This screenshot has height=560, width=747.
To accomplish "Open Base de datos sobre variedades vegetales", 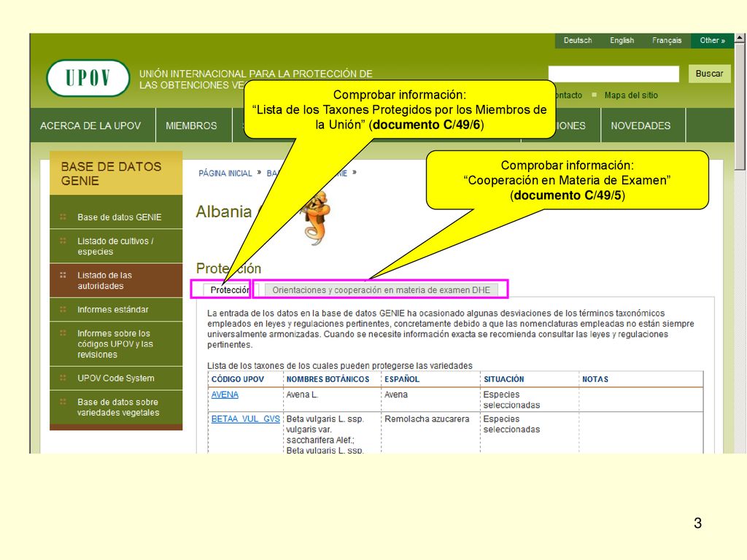I will pos(116,407).
